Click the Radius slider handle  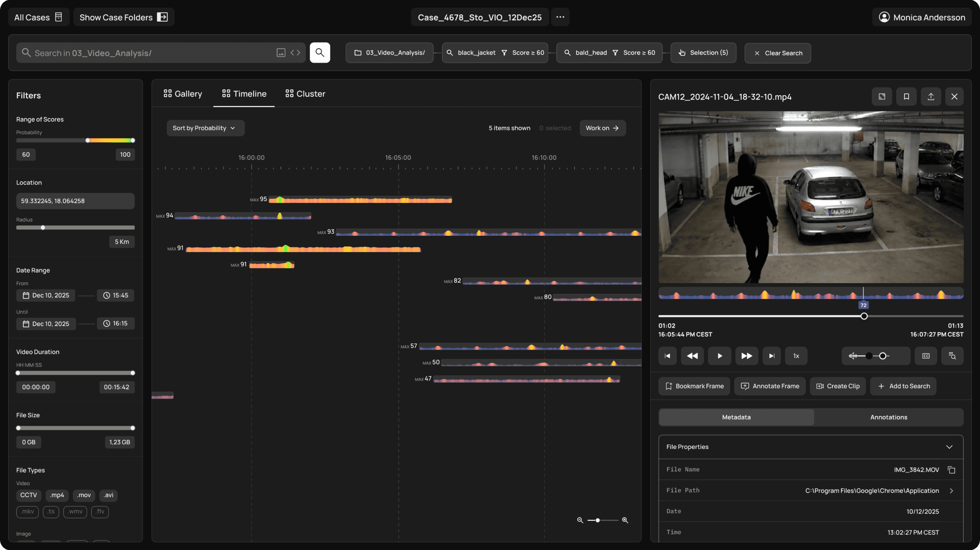[43, 228]
